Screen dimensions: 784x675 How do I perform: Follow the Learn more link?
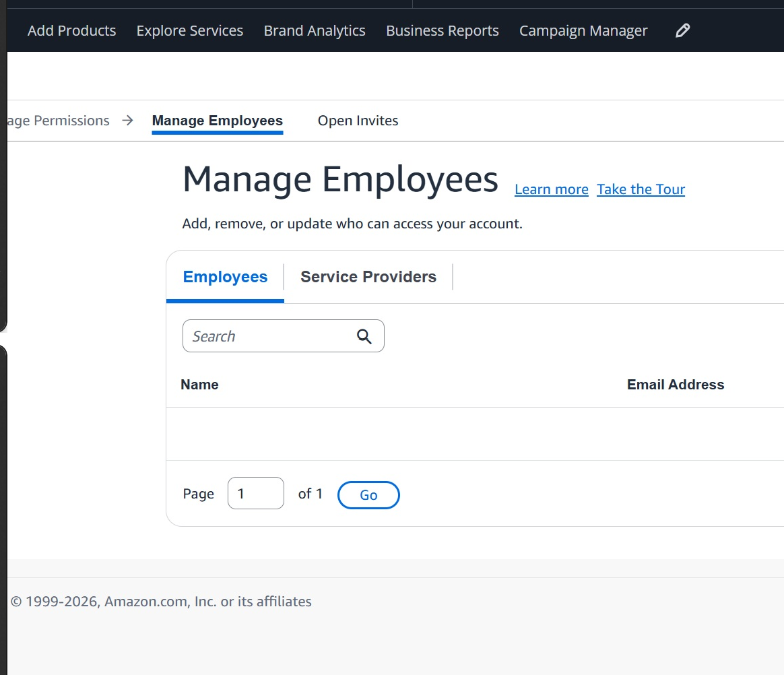click(x=552, y=189)
